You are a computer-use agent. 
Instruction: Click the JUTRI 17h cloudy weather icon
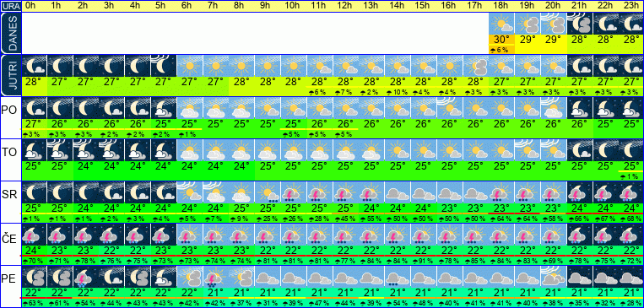(475, 66)
